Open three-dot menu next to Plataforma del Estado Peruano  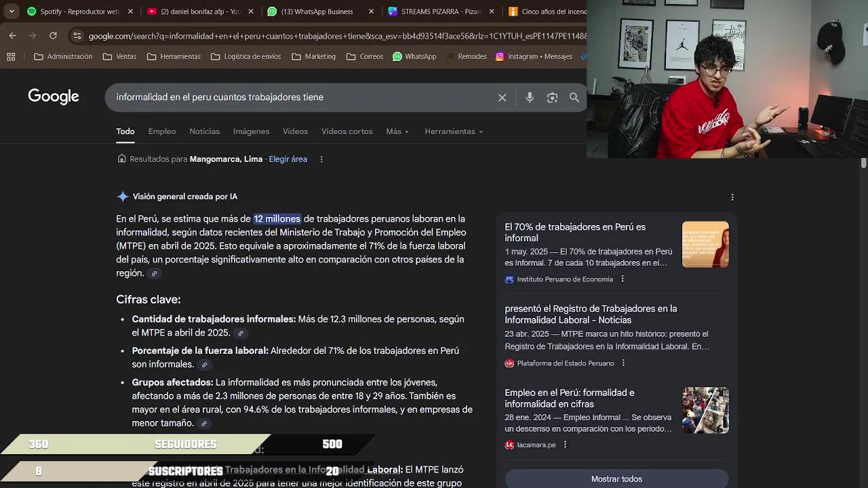[623, 363]
